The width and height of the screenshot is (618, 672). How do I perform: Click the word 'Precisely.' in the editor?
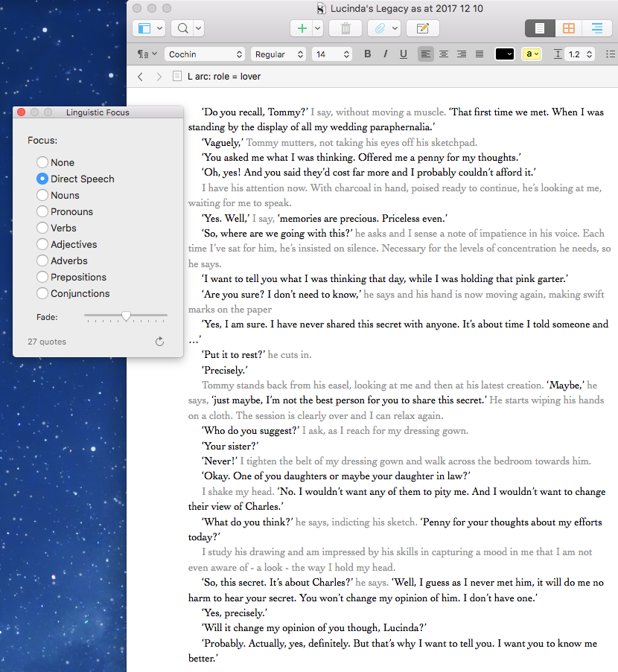225,371
